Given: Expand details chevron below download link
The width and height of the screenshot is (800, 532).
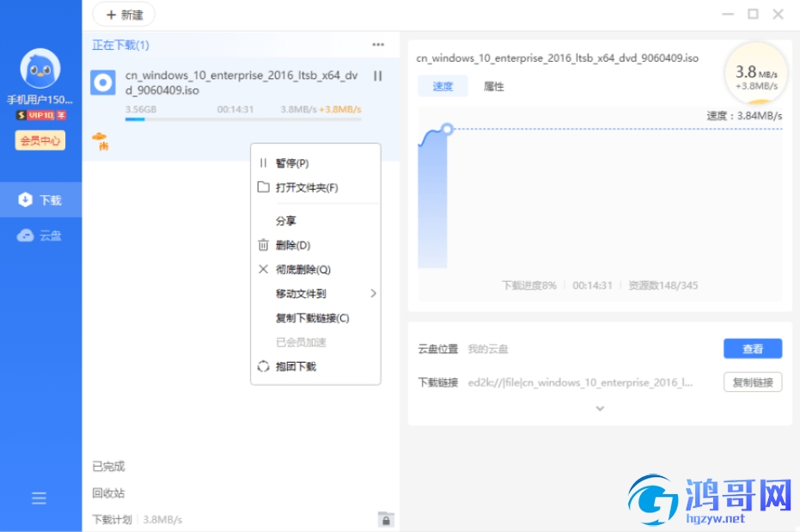Looking at the screenshot, I should pyautogui.click(x=600, y=408).
